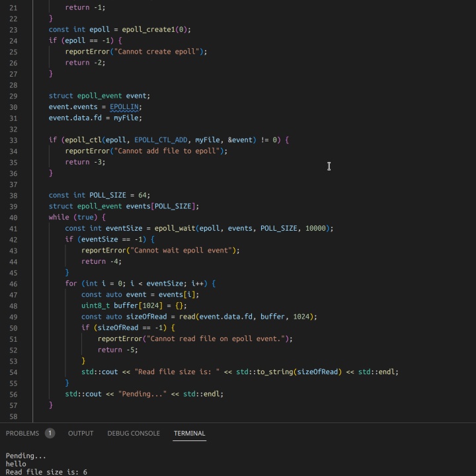Click "Pending..." string on line 56
Screen dimensions: 476x476
(142, 394)
